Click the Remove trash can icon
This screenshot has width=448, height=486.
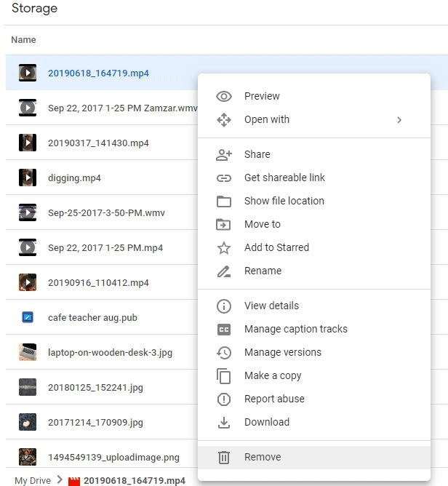coord(224,458)
